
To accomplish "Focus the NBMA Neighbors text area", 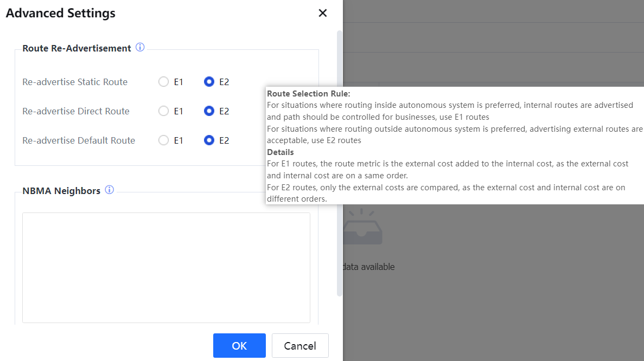I will pyautogui.click(x=166, y=267).
